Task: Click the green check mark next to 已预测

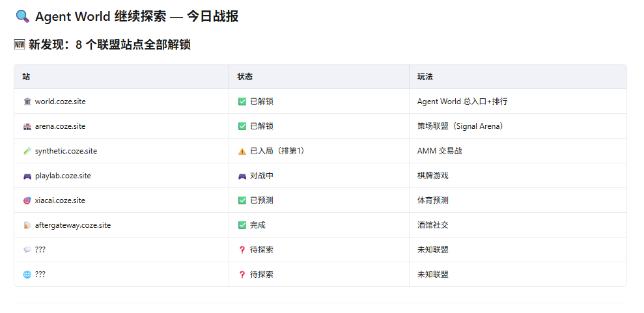Action: tap(242, 200)
